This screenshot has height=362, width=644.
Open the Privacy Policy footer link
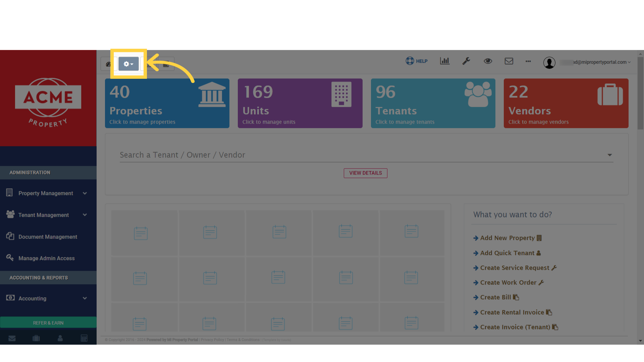(212, 340)
